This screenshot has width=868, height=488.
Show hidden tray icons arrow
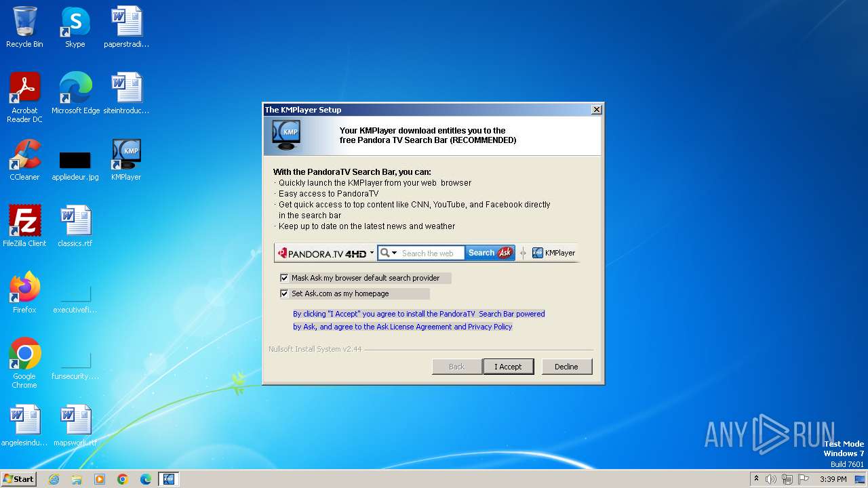coord(756,479)
